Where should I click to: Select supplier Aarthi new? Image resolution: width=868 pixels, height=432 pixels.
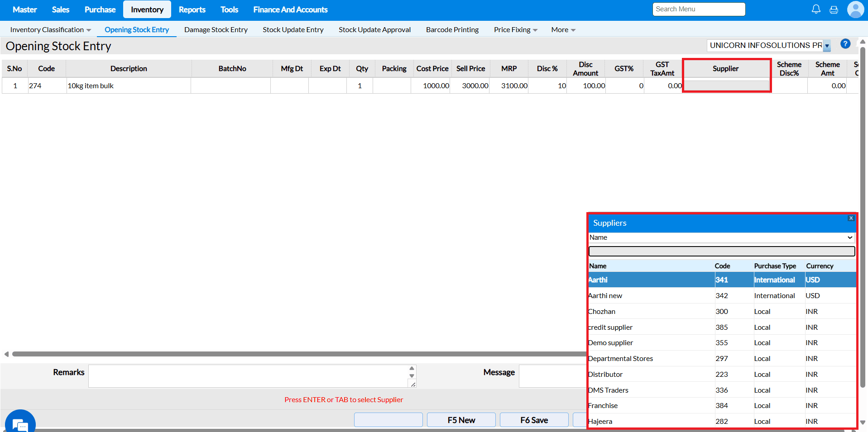click(x=722, y=296)
